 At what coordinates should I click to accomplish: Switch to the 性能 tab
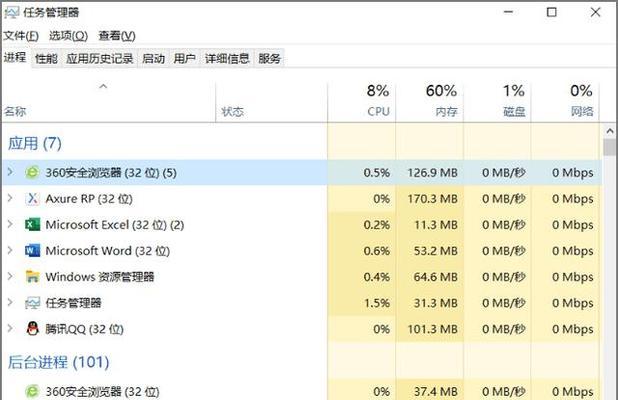(46, 59)
